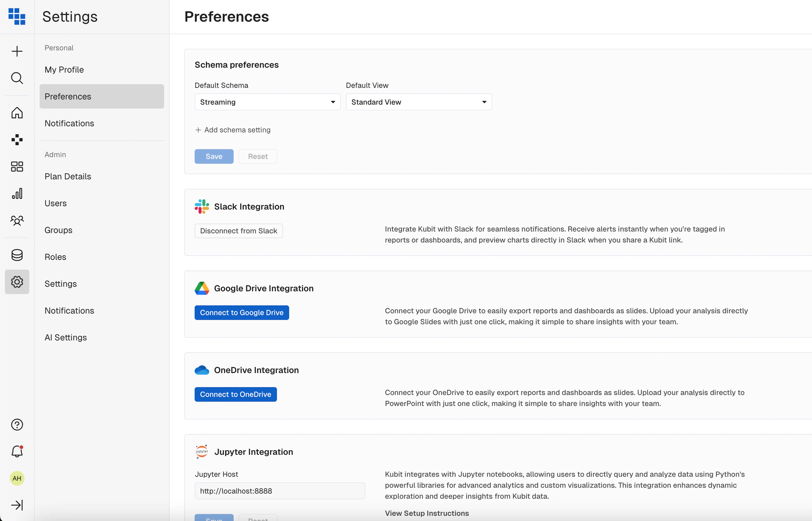
Task: Open the dashboards grid icon
Action: (x=17, y=167)
